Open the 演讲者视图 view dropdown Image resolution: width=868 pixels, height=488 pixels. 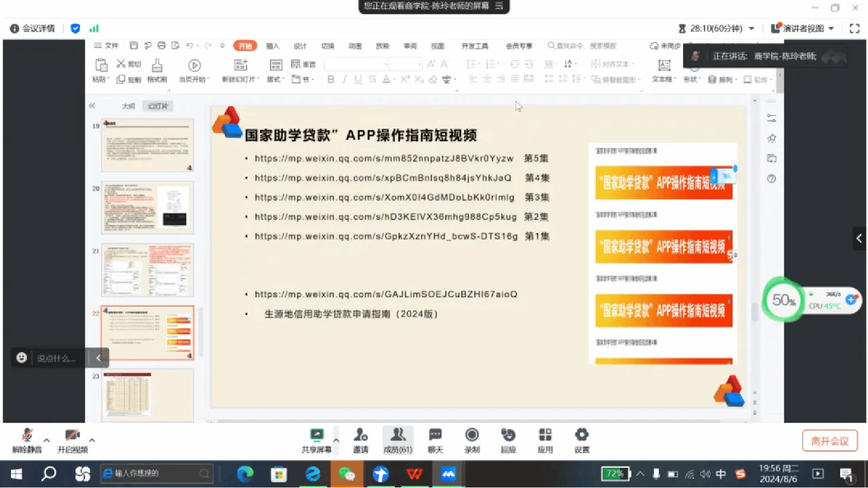[x=802, y=28]
